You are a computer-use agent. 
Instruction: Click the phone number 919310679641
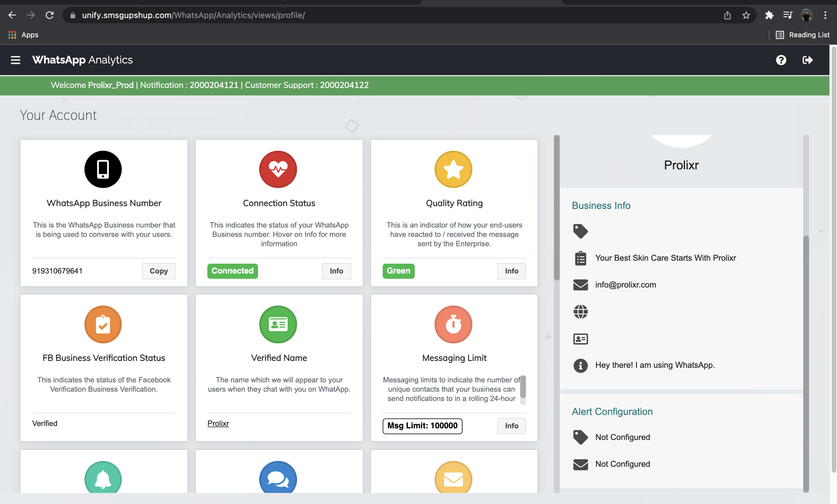tap(57, 271)
